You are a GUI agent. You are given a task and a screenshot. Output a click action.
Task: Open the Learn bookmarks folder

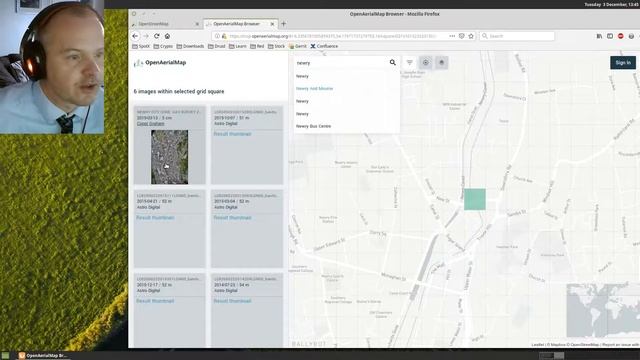[238, 46]
